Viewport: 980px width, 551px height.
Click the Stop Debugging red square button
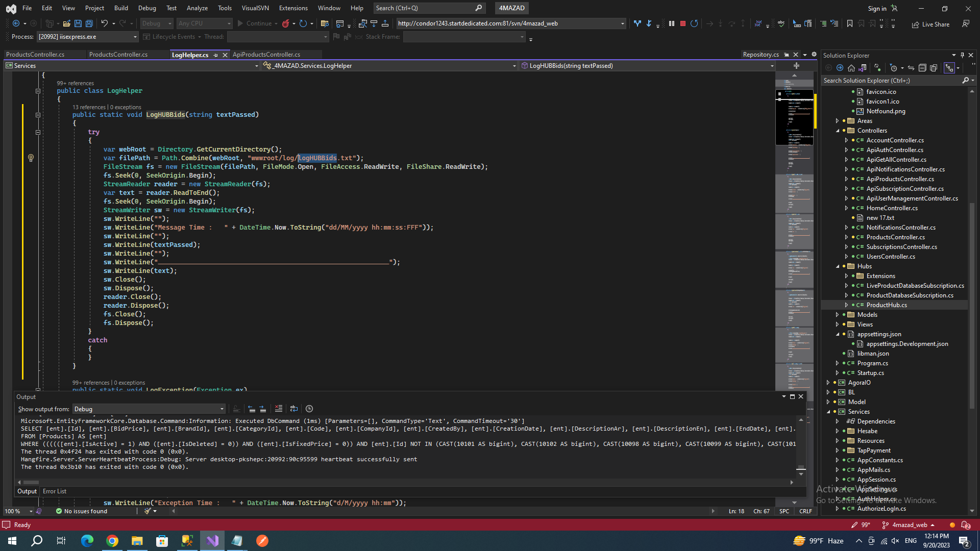coord(683,23)
